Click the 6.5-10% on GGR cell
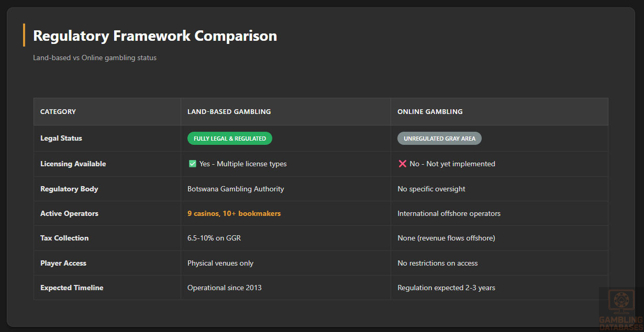The width and height of the screenshot is (644, 332). [214, 238]
